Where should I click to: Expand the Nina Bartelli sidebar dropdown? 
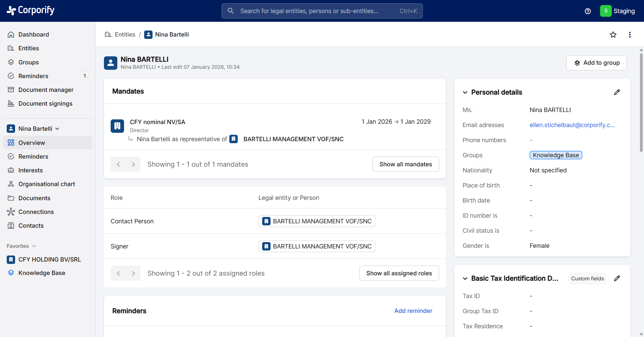tap(57, 129)
